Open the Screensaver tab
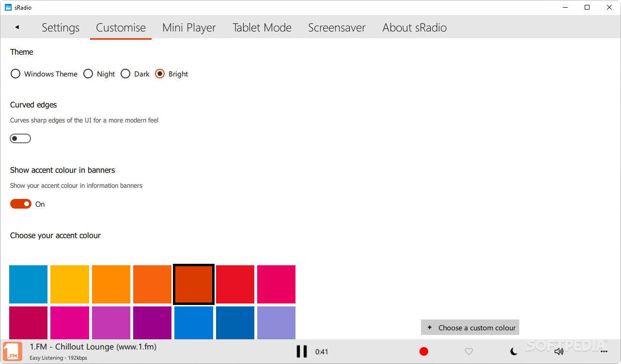 337,28
